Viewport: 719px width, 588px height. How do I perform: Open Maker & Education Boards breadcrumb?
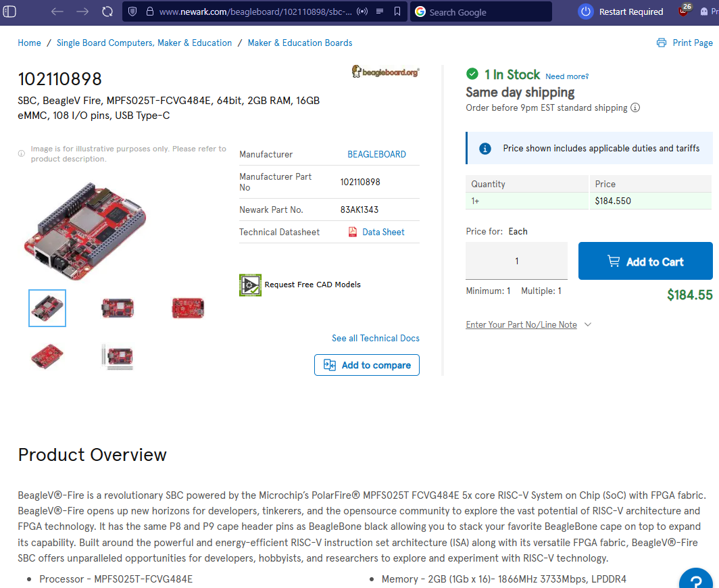click(x=300, y=43)
